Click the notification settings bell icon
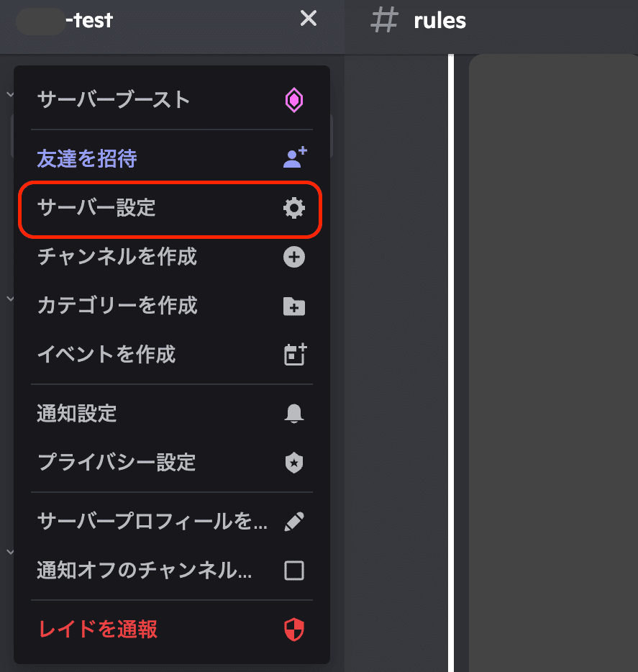638x672 pixels. tap(293, 413)
